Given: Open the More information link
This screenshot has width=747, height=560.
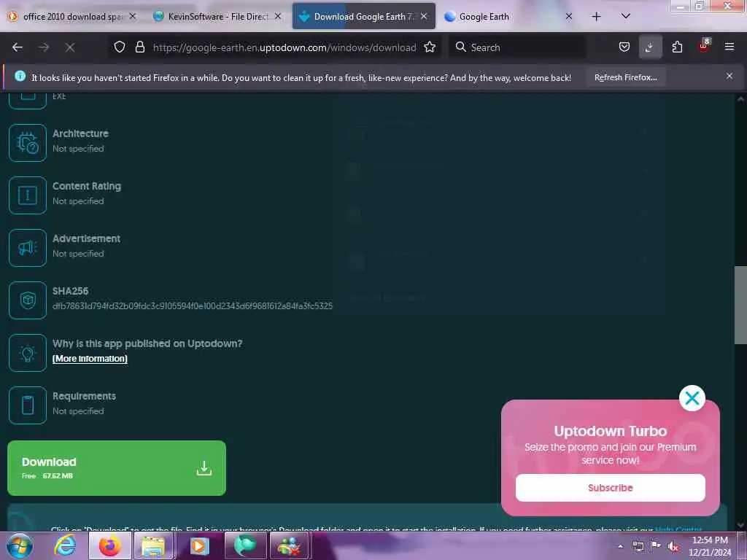Looking at the screenshot, I should 90,359.
